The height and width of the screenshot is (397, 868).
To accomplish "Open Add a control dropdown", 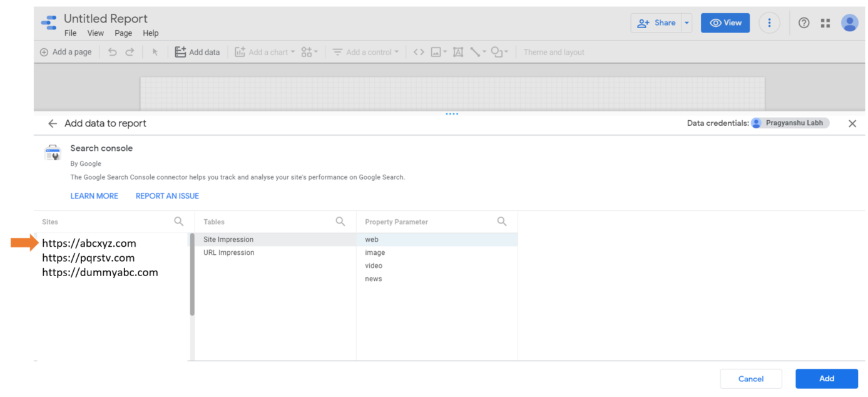I will (x=365, y=52).
